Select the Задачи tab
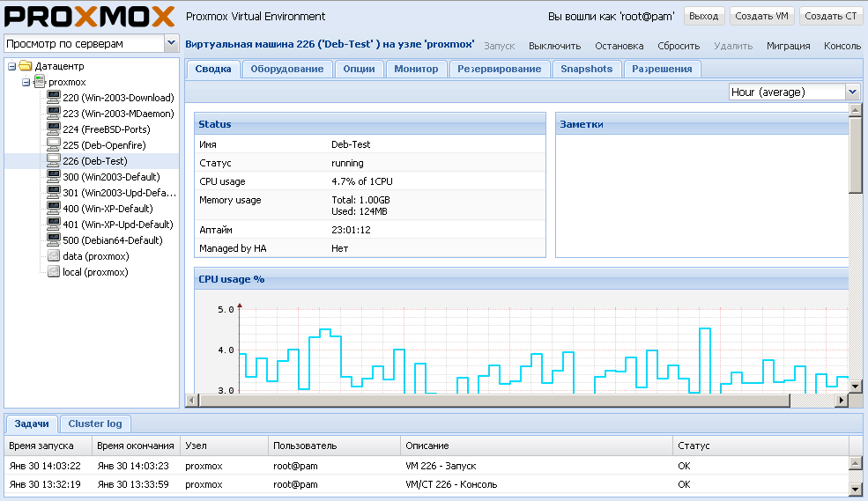 (32, 424)
